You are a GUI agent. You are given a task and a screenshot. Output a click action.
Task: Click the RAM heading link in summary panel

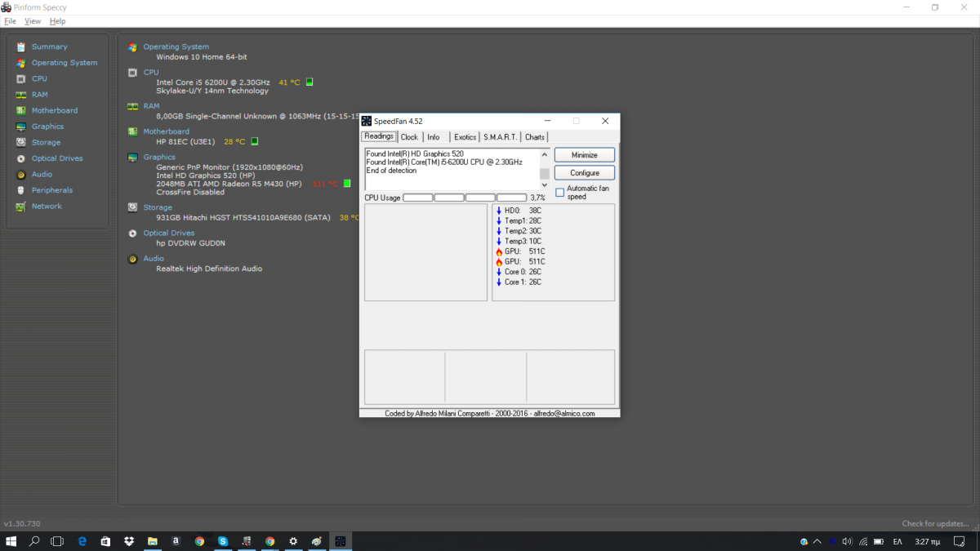pos(151,105)
